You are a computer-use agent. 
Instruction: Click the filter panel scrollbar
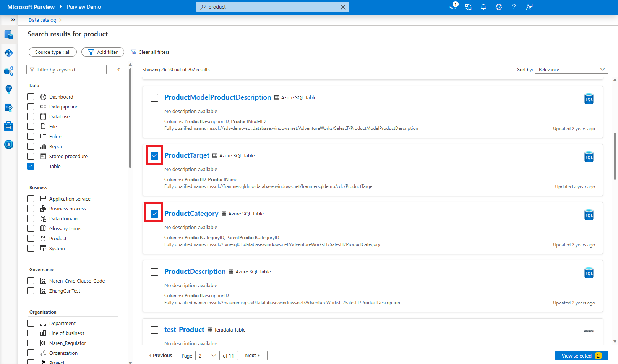pos(130,118)
